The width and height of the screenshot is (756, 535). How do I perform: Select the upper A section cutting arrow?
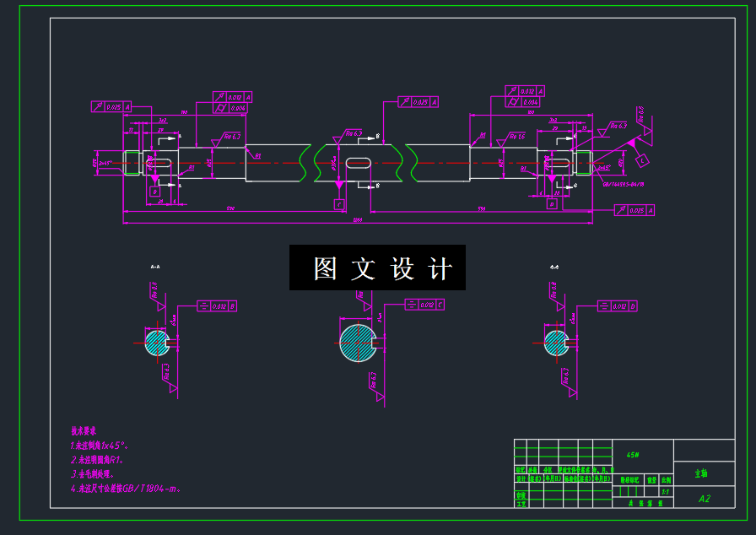point(170,138)
